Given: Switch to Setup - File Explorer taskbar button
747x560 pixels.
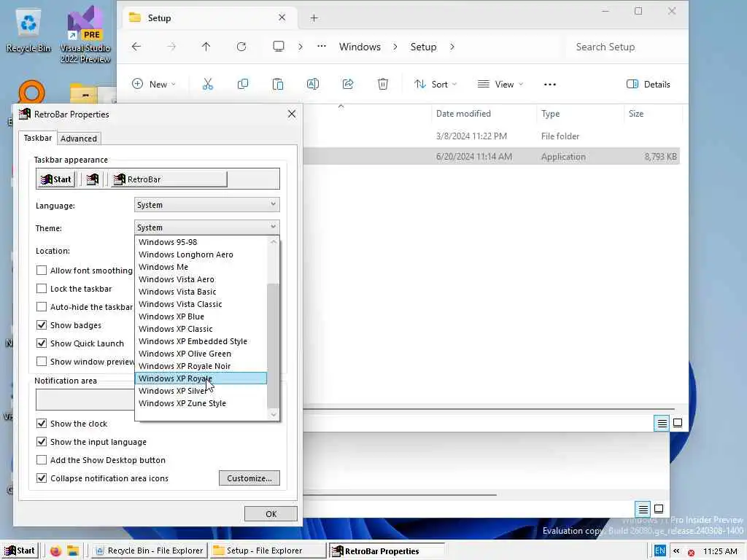Looking at the screenshot, I should 268,551.
